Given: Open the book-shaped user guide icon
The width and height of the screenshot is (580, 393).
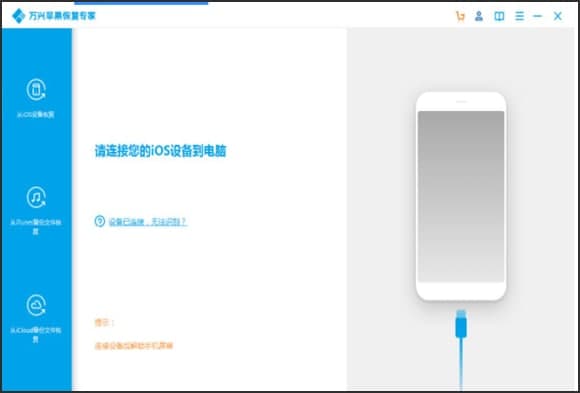Looking at the screenshot, I should [499, 16].
